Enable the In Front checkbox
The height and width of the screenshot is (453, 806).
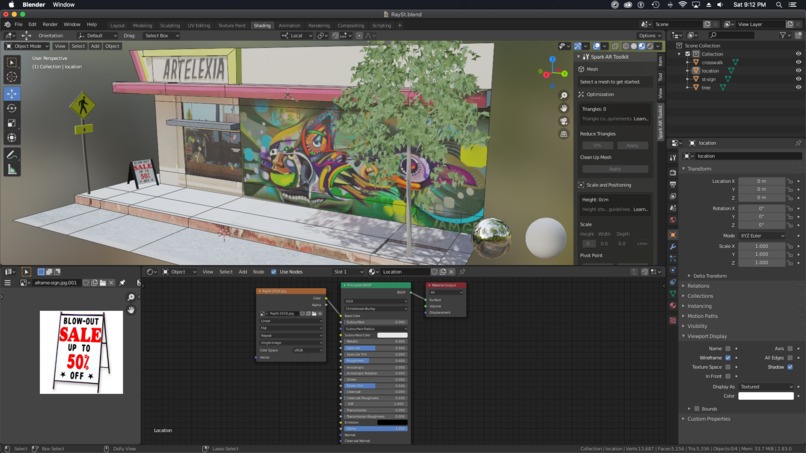[728, 376]
